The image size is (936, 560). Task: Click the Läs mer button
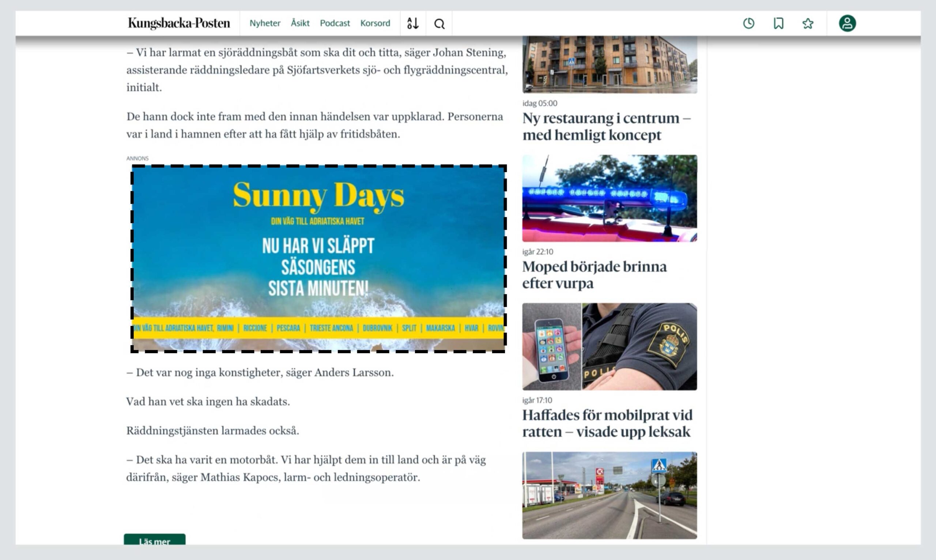(x=154, y=540)
